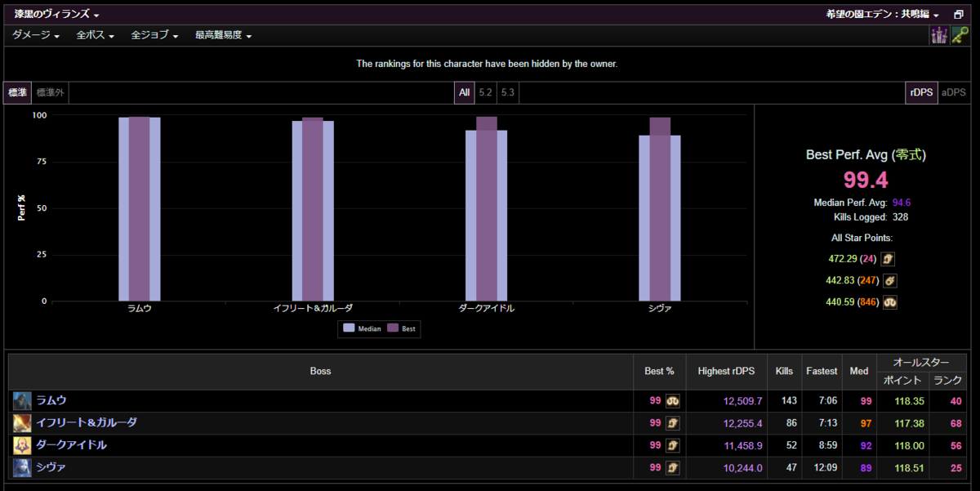Open the 12,255.4 highest rDPS link

(742, 423)
